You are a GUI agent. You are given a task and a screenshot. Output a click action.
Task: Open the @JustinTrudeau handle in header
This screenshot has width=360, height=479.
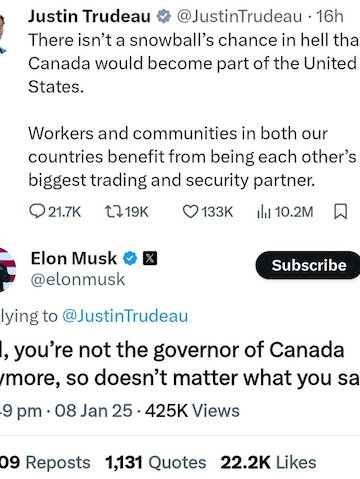point(239,16)
